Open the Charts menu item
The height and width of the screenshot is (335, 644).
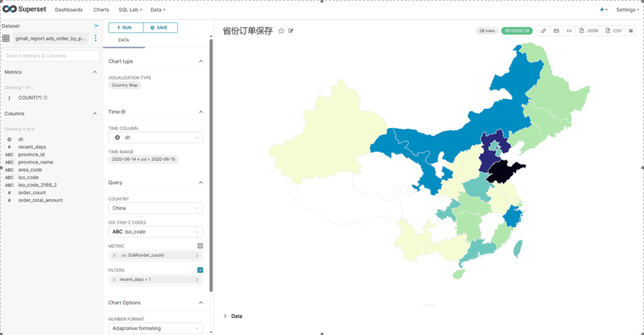101,10
